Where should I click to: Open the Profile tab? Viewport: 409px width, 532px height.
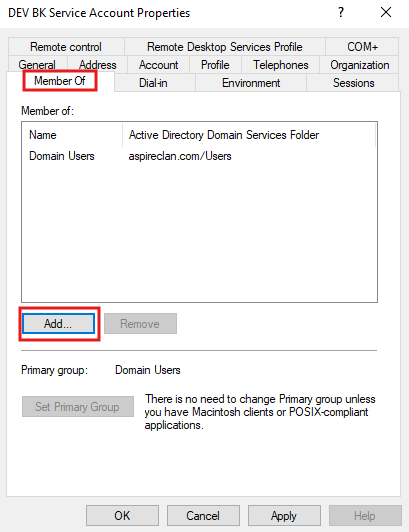[x=215, y=64]
